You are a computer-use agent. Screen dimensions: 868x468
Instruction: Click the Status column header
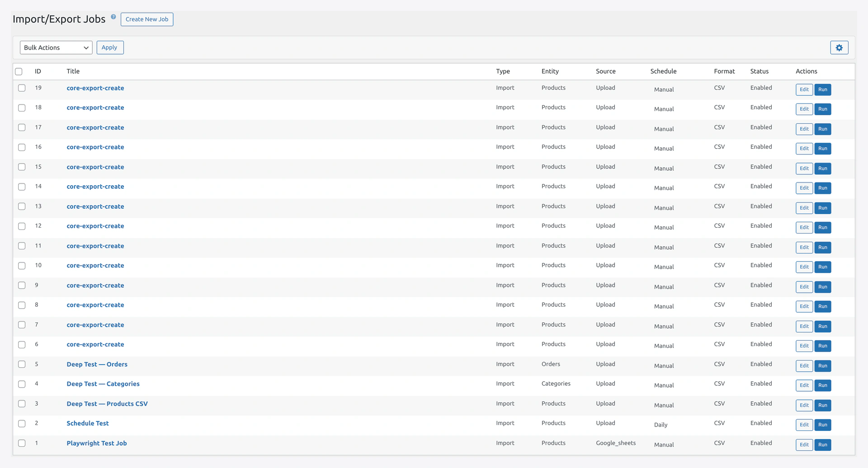pyautogui.click(x=759, y=71)
